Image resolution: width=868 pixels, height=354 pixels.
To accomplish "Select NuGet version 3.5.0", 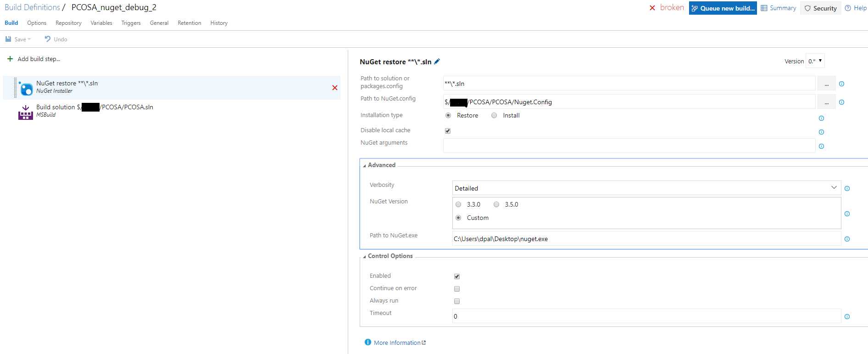I will (x=496, y=205).
